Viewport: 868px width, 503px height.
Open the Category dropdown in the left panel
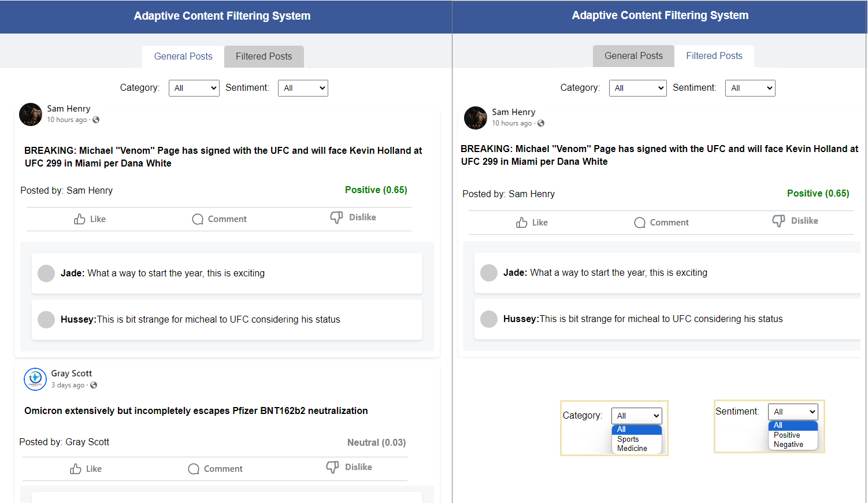(x=194, y=88)
